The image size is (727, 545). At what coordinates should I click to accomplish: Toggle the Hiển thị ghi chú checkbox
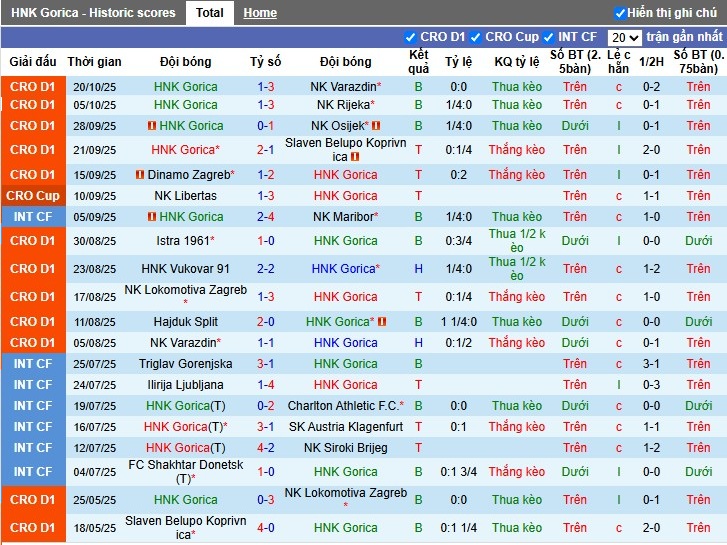click(x=620, y=13)
